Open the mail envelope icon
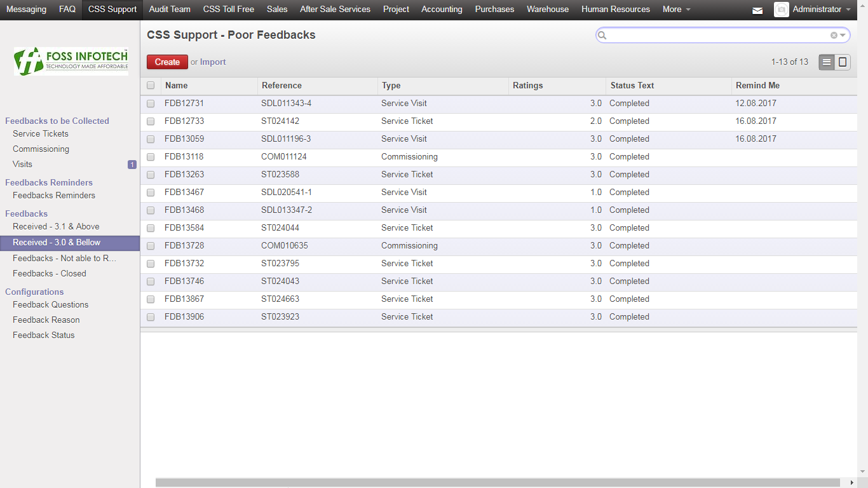 tap(757, 10)
